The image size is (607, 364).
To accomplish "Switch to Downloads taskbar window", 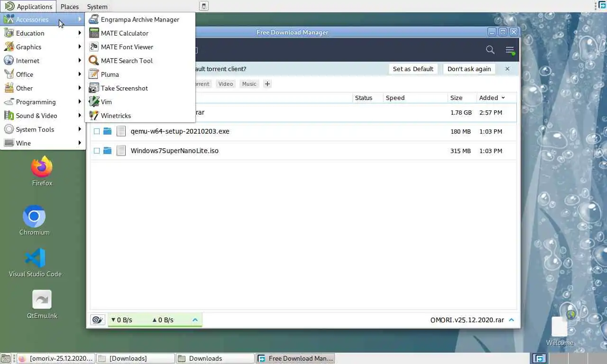I will (x=215, y=358).
